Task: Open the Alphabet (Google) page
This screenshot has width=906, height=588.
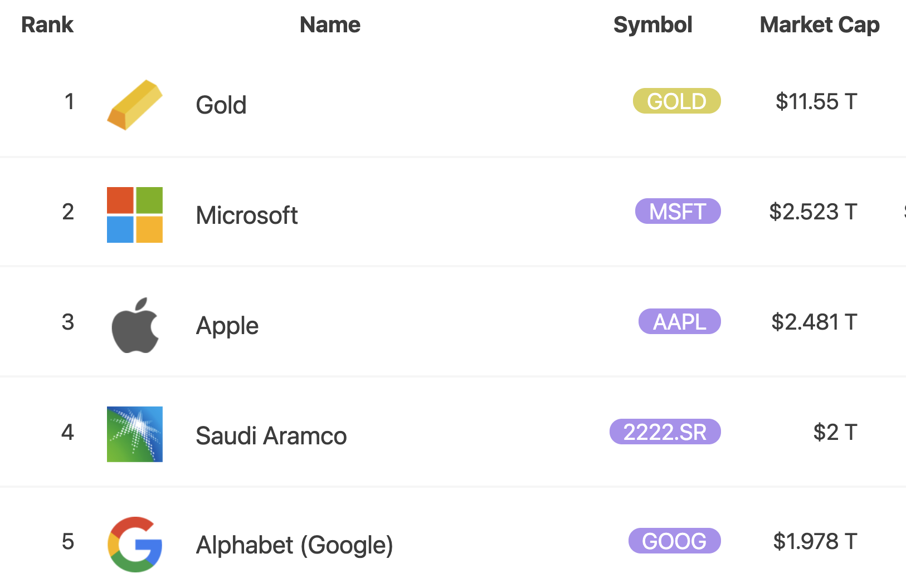Action: (x=295, y=545)
